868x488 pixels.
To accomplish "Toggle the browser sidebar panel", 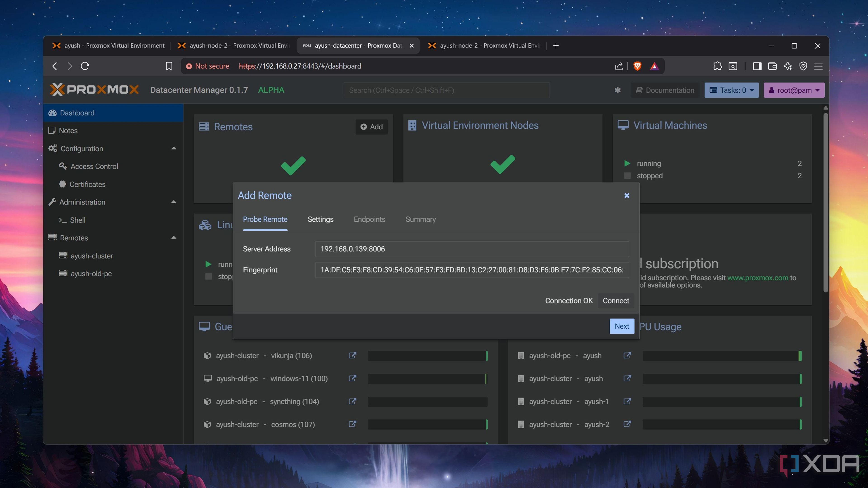I will (x=757, y=66).
